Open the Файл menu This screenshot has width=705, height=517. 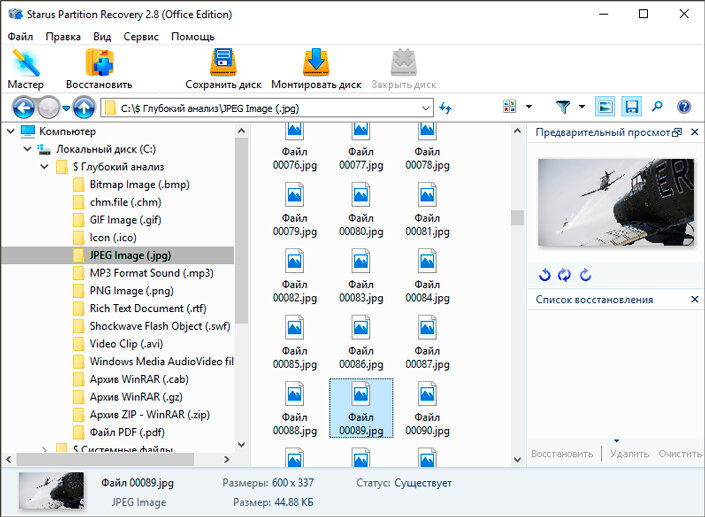20,36
